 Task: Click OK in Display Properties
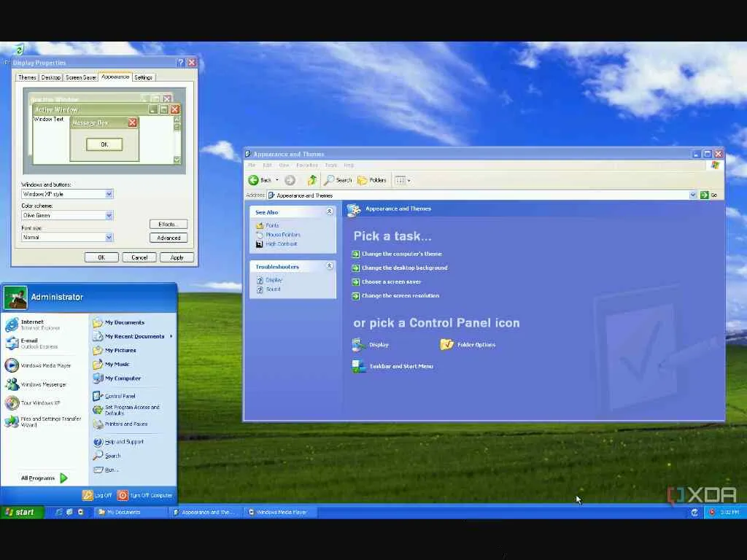(x=101, y=257)
